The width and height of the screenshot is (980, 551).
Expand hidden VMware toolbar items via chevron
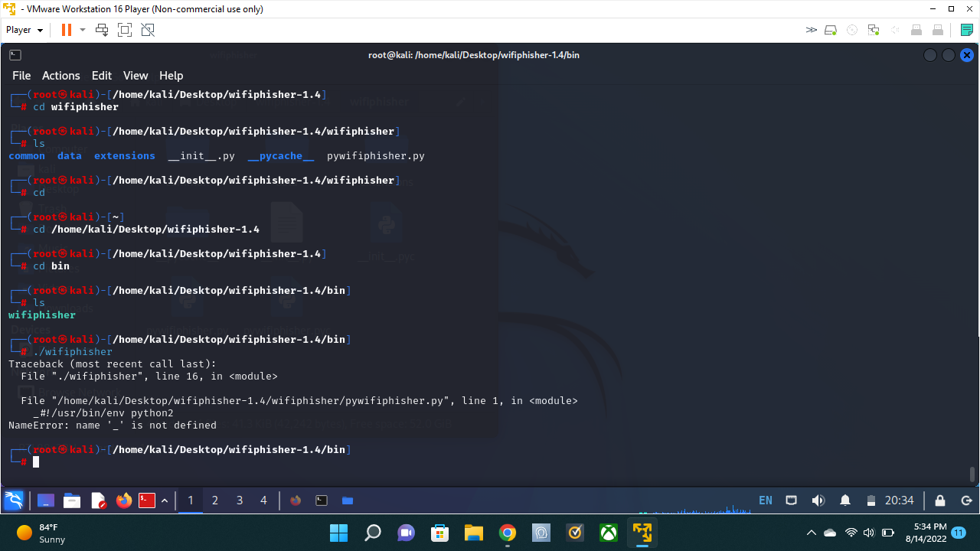pos(811,29)
